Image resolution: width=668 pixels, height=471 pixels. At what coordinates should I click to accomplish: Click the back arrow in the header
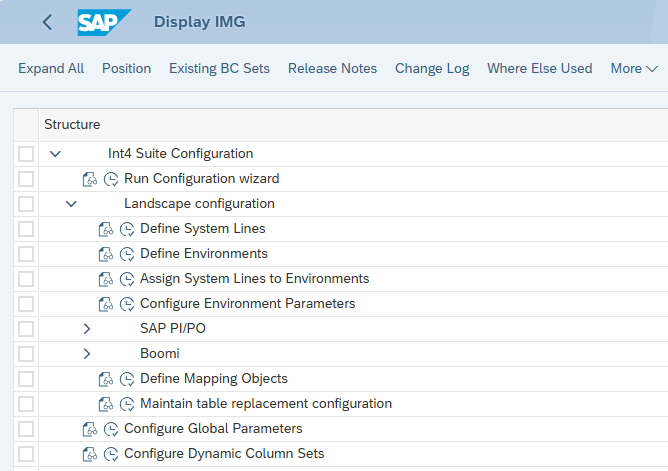[47, 22]
